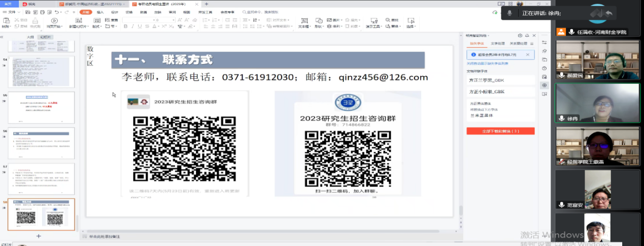Screen dimensions: 644x246
Task: Click the Paste icon in the ribbon
Action: [6, 21]
